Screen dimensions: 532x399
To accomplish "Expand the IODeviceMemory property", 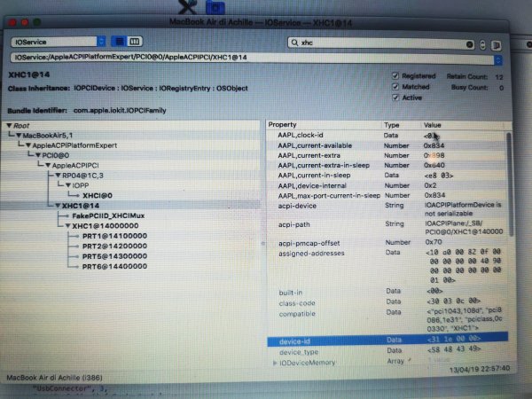I will [275, 363].
